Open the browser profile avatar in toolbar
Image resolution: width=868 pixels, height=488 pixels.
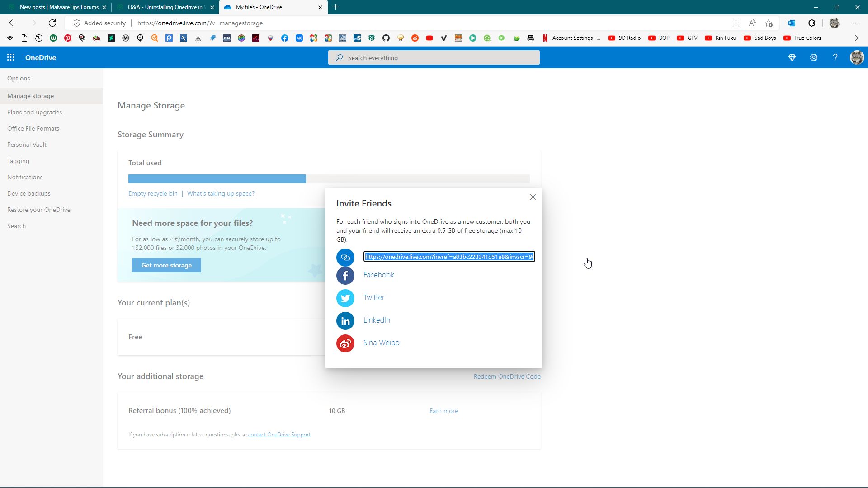pyautogui.click(x=835, y=23)
